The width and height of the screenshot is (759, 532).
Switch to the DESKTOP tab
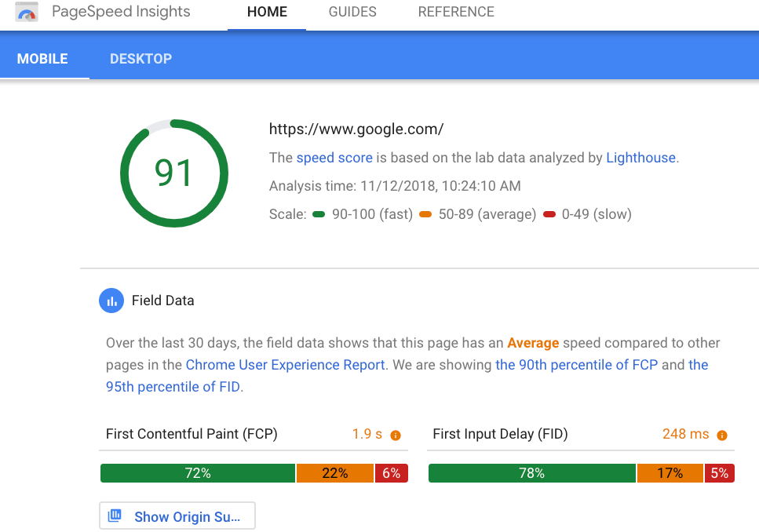[x=140, y=58]
